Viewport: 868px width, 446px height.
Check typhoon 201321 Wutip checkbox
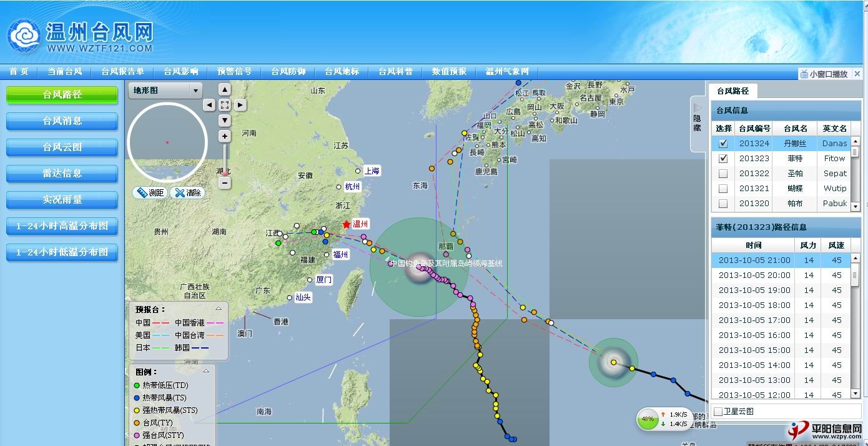tap(723, 189)
